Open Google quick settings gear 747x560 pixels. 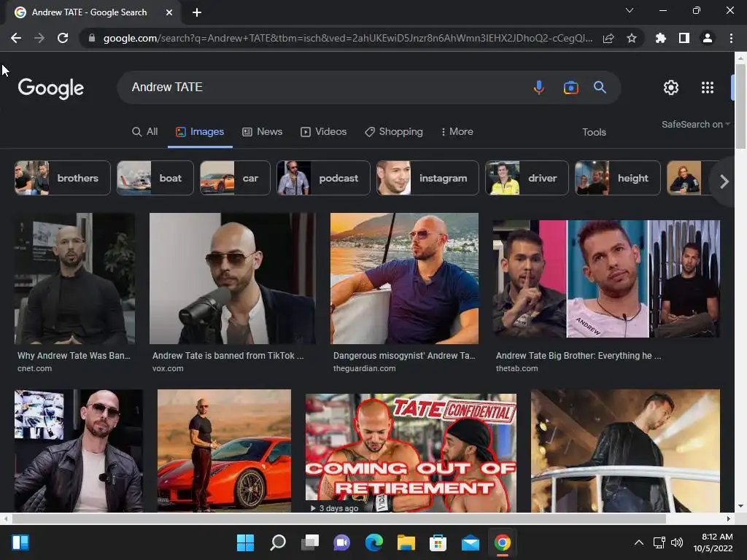671,87
